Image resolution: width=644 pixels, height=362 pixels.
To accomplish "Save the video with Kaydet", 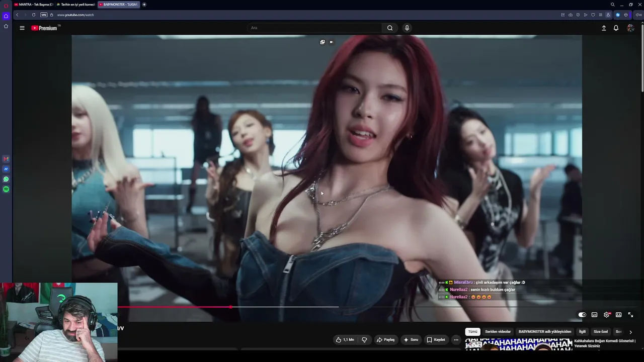I will 436,340.
